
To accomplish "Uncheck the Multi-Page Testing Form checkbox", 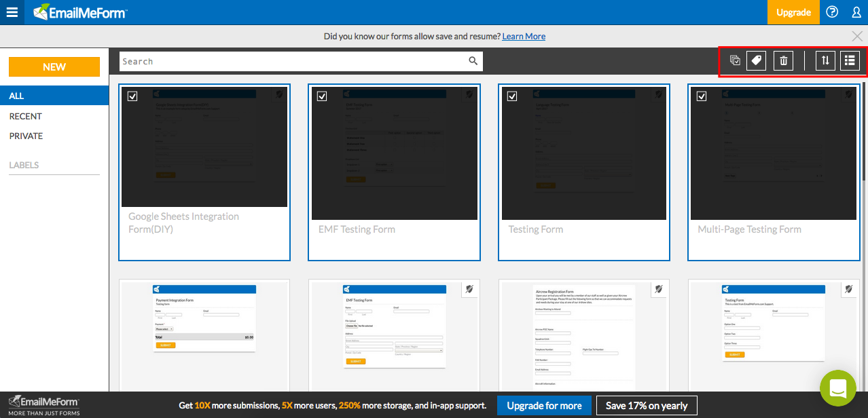I will pyautogui.click(x=702, y=96).
